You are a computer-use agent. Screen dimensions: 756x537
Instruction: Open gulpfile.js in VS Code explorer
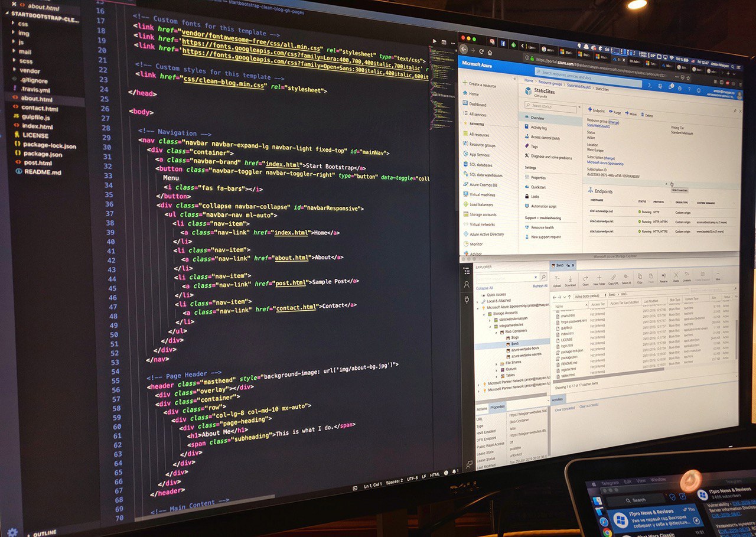pos(36,117)
